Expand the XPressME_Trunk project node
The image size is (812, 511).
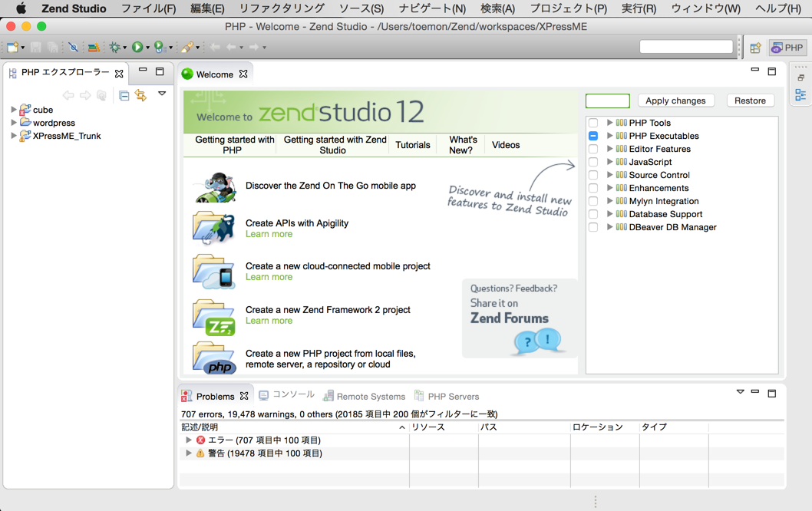point(14,136)
